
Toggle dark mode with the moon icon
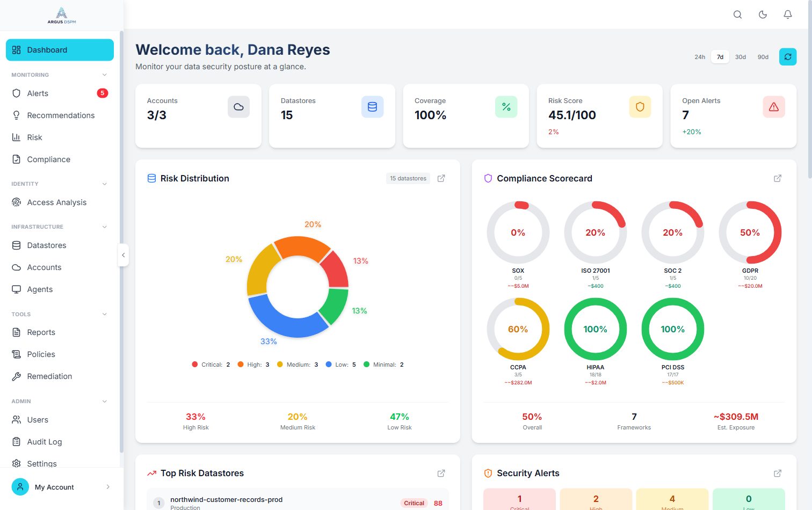coord(763,14)
